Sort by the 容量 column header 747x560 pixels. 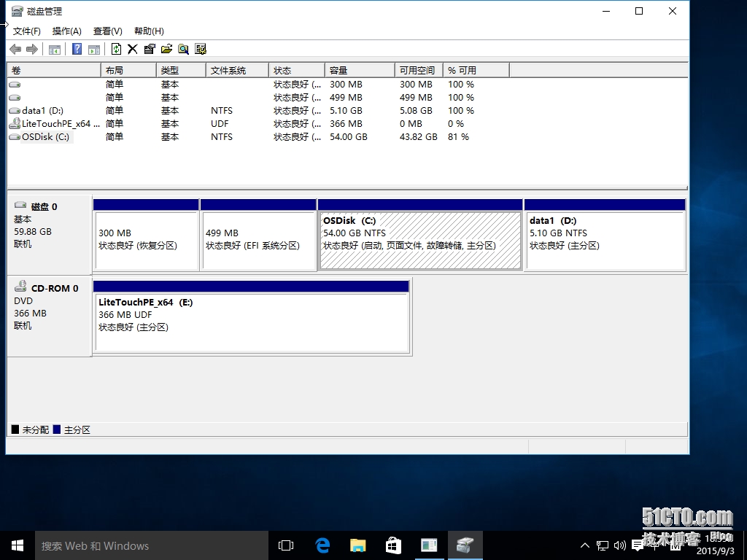click(360, 71)
